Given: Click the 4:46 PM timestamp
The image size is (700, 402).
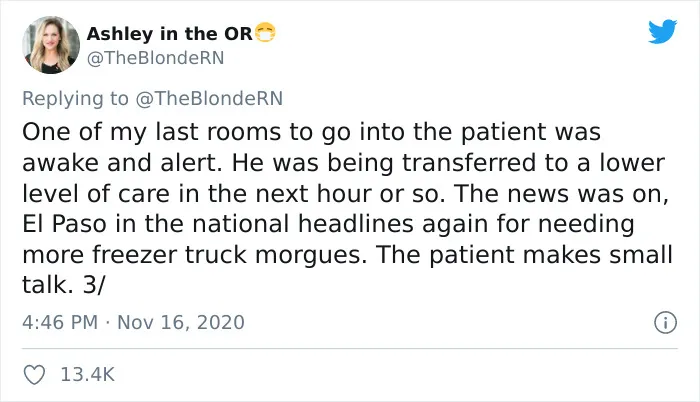Looking at the screenshot, I should [60, 322].
